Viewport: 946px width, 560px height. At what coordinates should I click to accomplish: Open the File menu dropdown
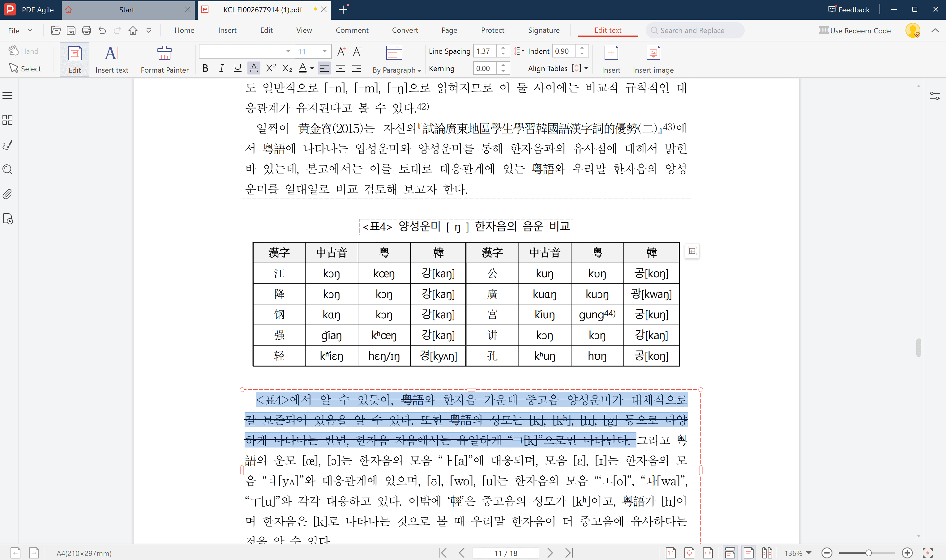point(20,30)
